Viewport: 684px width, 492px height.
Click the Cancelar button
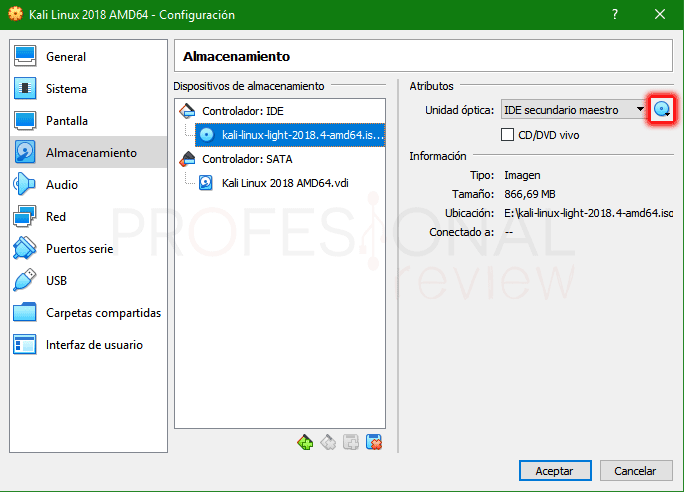pos(636,471)
